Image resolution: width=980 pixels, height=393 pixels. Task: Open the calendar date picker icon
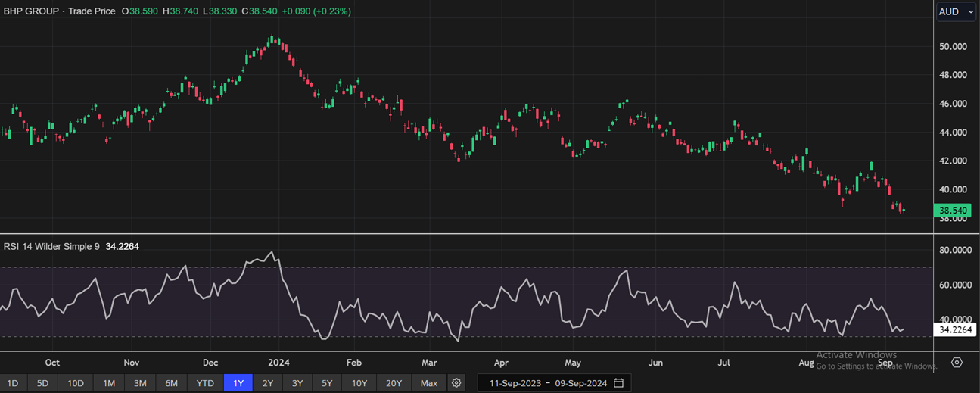pyautogui.click(x=619, y=383)
